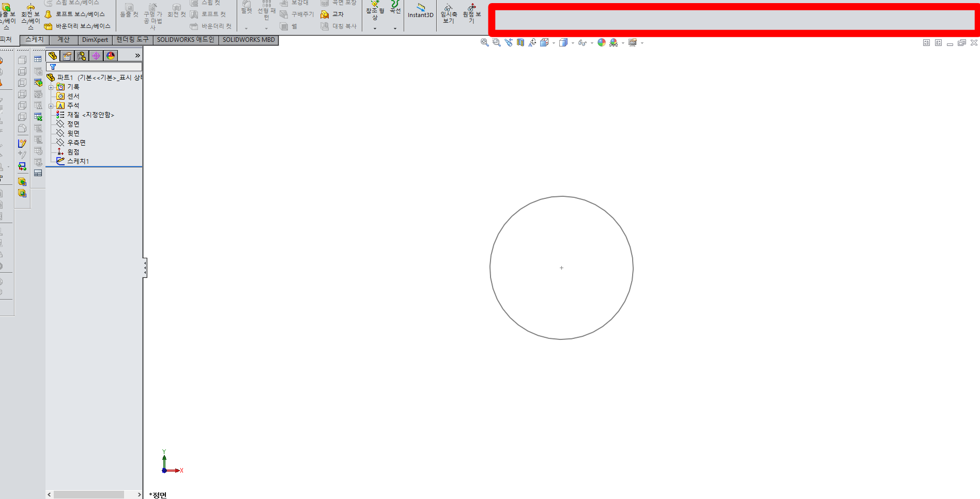
Task: Toggle Instant3D mode
Action: click(x=420, y=10)
